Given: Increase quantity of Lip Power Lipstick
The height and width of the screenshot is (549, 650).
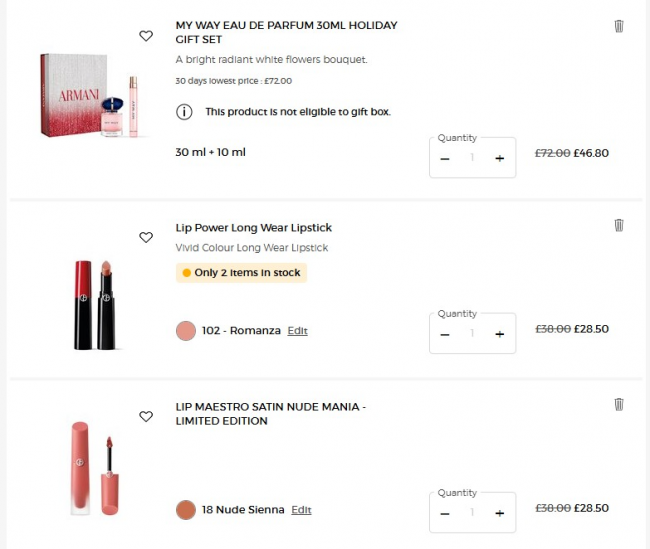Looking at the screenshot, I should tap(499, 334).
